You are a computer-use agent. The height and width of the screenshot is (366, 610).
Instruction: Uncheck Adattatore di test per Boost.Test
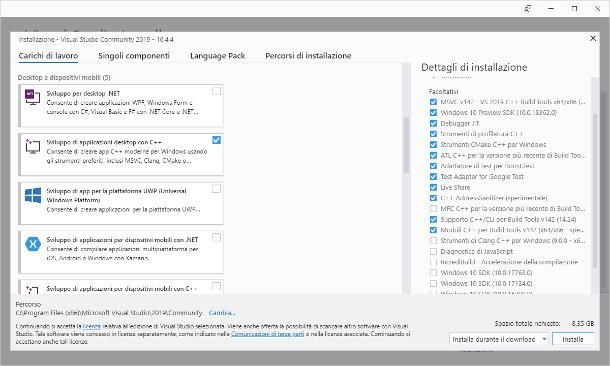pos(433,166)
